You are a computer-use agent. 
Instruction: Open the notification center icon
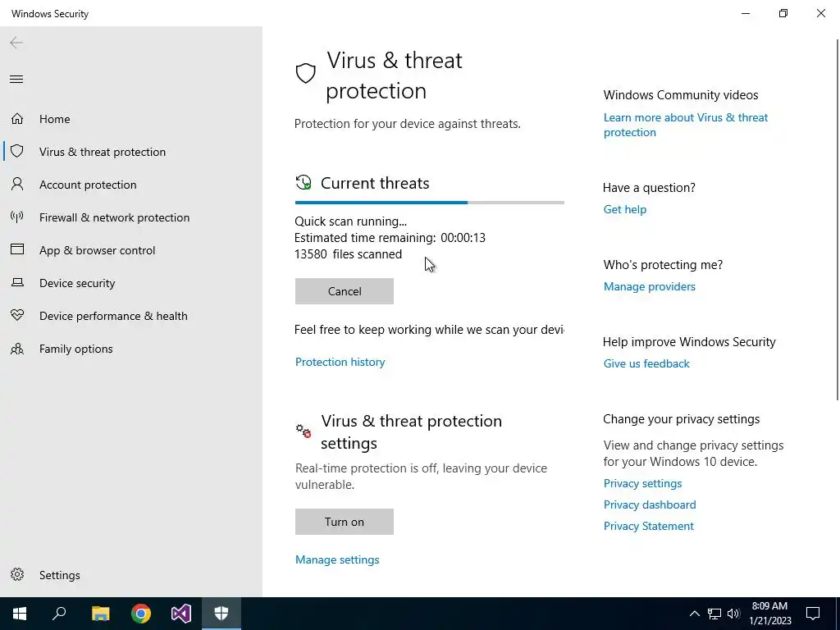point(813,614)
